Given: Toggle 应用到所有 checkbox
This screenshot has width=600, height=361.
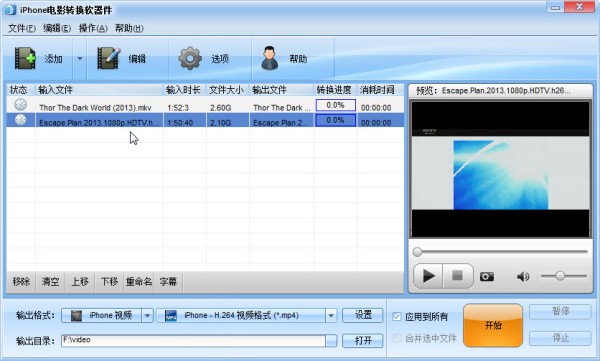Looking at the screenshot, I should tap(397, 317).
